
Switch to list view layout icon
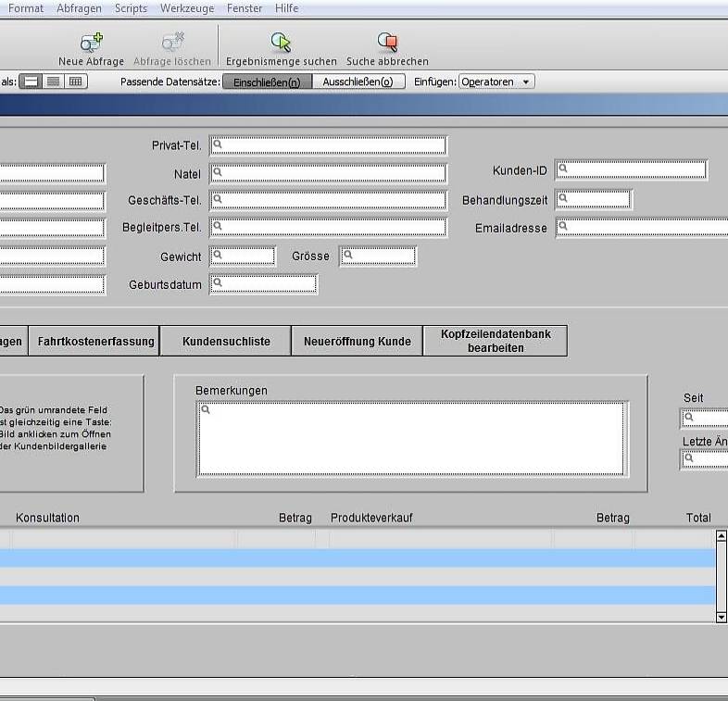[x=54, y=81]
